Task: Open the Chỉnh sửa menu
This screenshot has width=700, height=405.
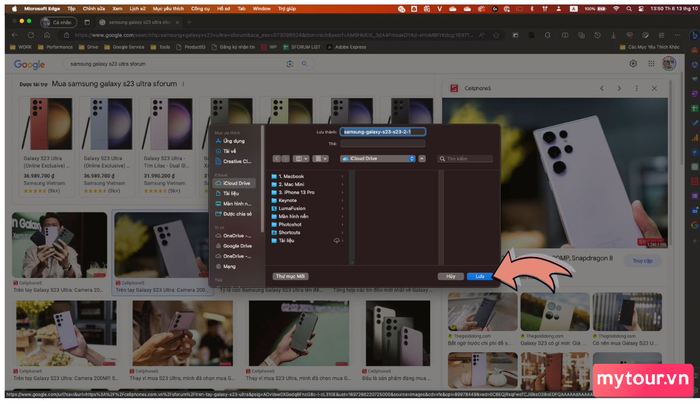Action: pos(94,8)
